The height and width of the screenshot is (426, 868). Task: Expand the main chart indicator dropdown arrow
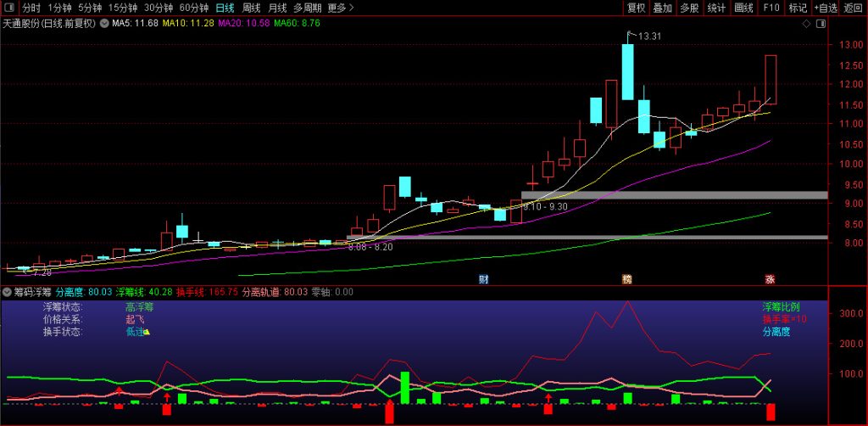pos(104,24)
